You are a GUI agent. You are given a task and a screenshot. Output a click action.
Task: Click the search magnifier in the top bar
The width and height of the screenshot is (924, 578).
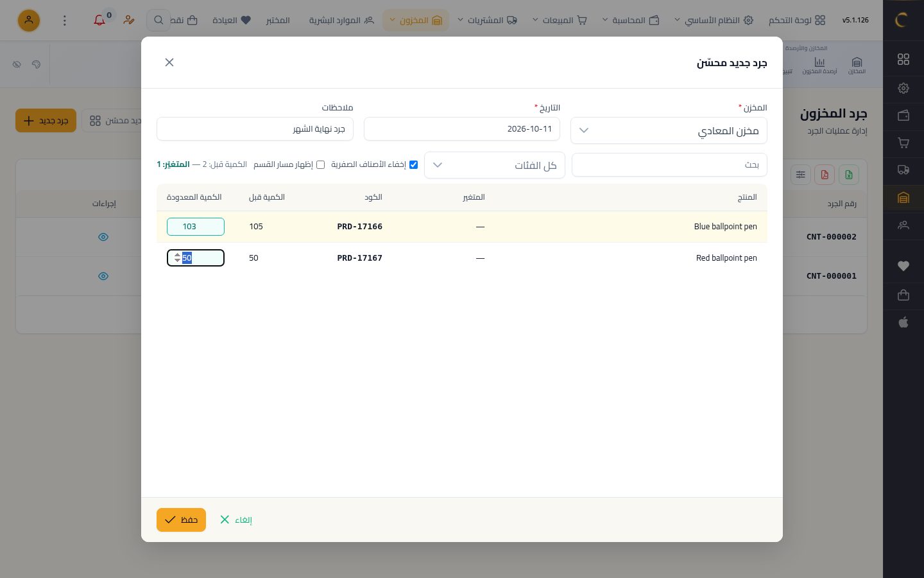point(158,20)
